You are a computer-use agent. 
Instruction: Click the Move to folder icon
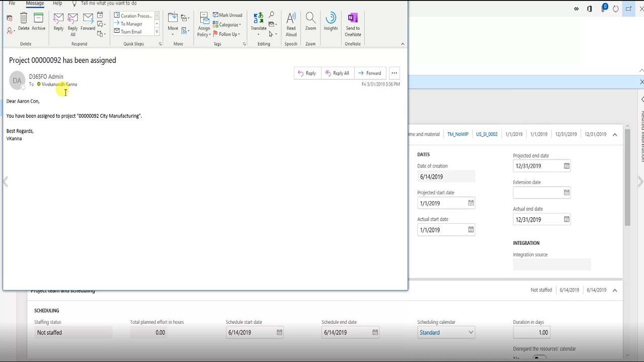173,23
